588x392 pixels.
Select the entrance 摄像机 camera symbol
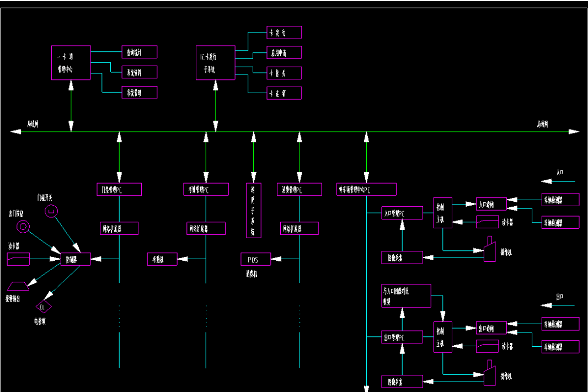click(489, 251)
